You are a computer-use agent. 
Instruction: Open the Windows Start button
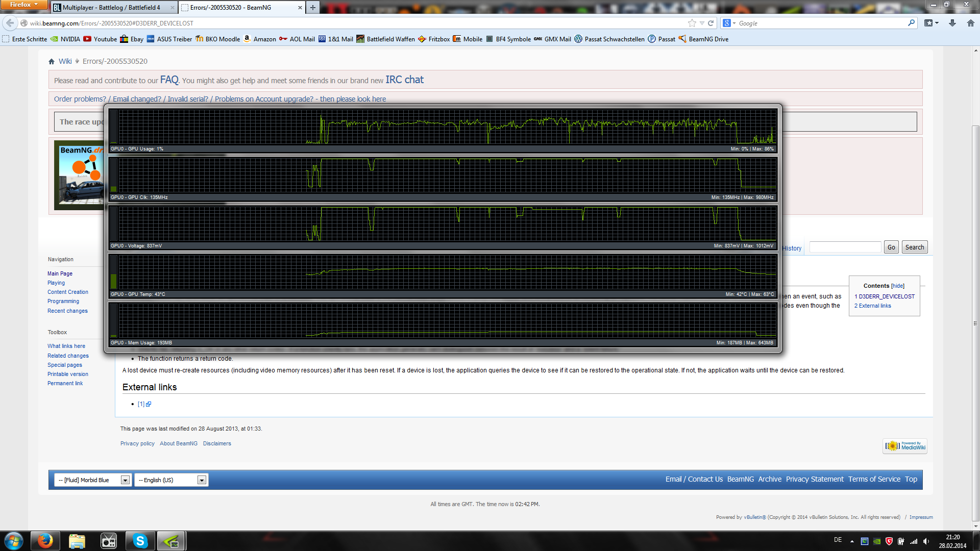pyautogui.click(x=14, y=541)
